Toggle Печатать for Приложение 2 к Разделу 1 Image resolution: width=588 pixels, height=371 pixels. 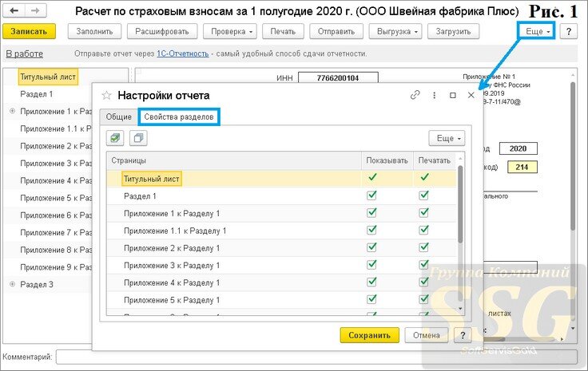tap(423, 247)
